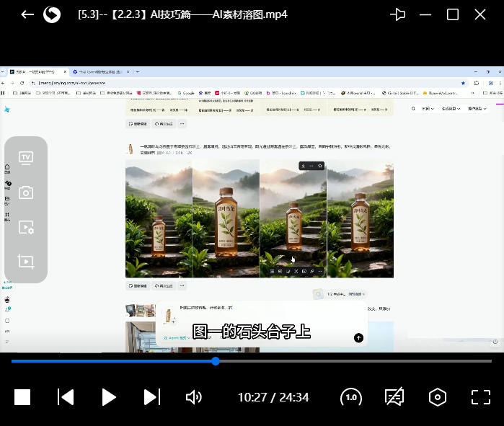
Task: Open the 1.0 playback speed menu
Action: [351, 398]
